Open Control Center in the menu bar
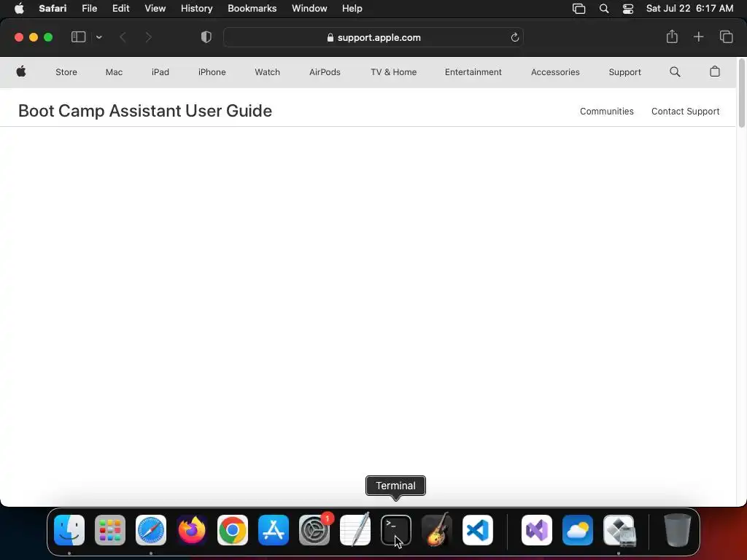This screenshot has height=560, width=747. 628,9
